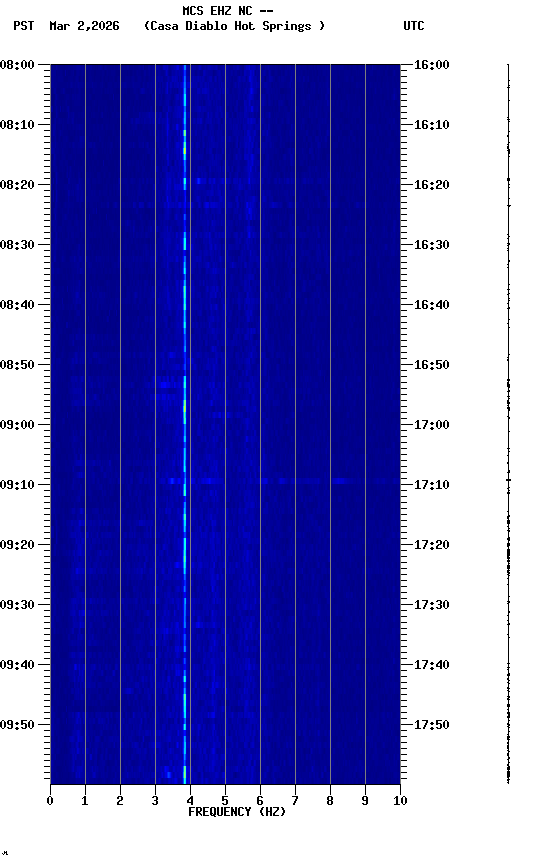Click the bright spectral line near 3.8 Hz
The image size is (552, 864).
click(x=185, y=424)
